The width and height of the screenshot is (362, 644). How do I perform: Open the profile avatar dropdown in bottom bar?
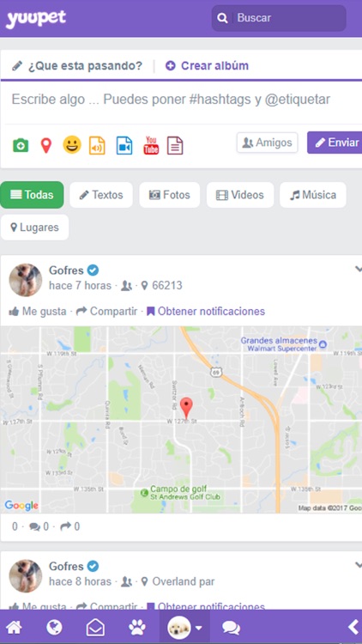click(184, 627)
